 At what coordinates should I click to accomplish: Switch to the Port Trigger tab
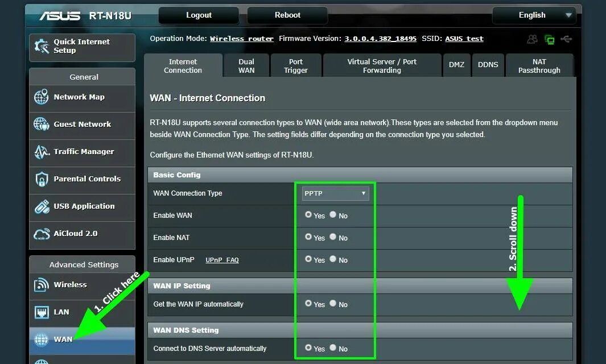[x=296, y=65]
